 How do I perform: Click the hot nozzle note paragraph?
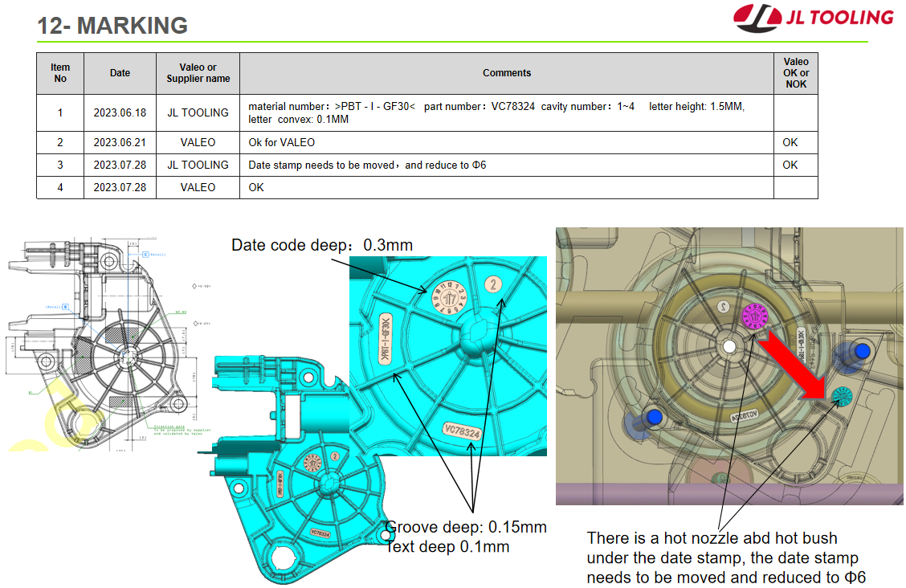click(x=726, y=557)
